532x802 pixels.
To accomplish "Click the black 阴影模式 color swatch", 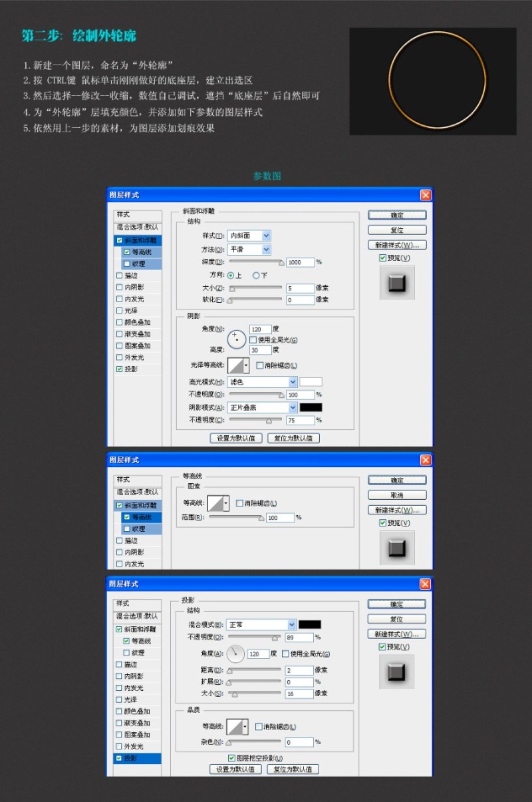I will point(311,407).
